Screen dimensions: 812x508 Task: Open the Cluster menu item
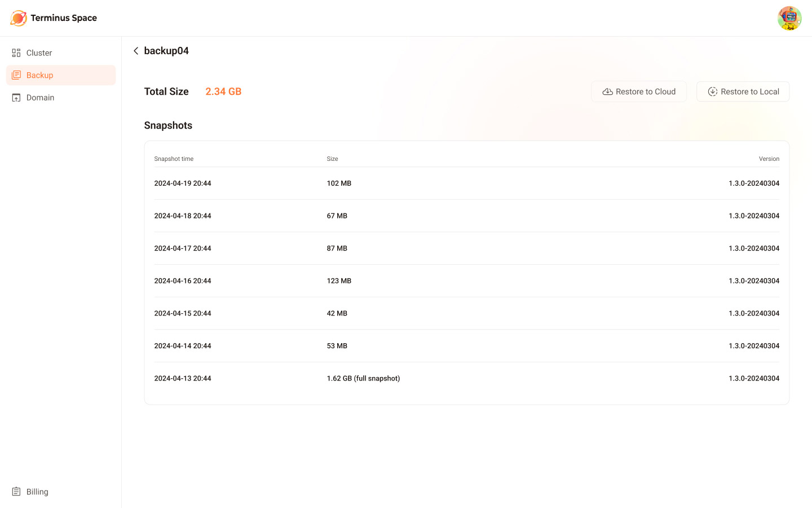pos(39,53)
